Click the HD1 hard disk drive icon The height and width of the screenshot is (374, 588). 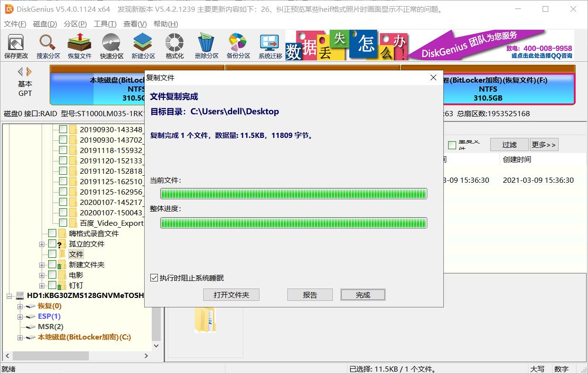(20, 296)
